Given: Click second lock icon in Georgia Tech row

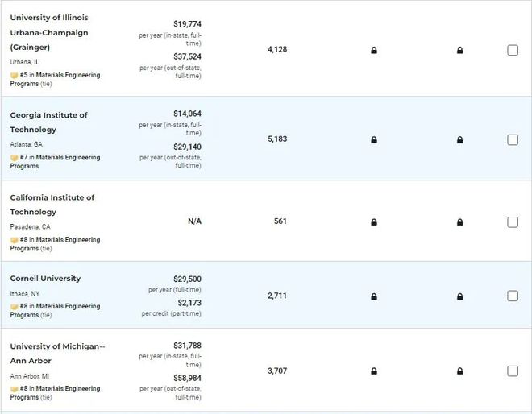Looking at the screenshot, I should [460, 140].
